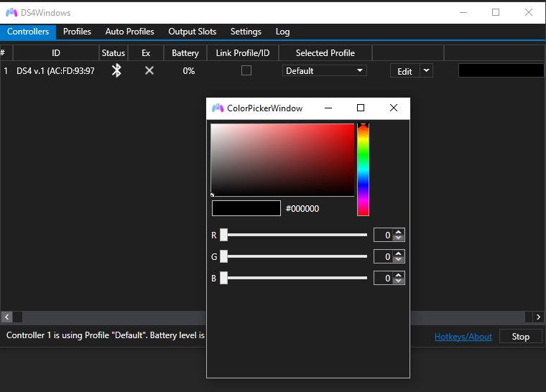Click the B slider track
This screenshot has height=392, width=546.
tap(294, 278)
